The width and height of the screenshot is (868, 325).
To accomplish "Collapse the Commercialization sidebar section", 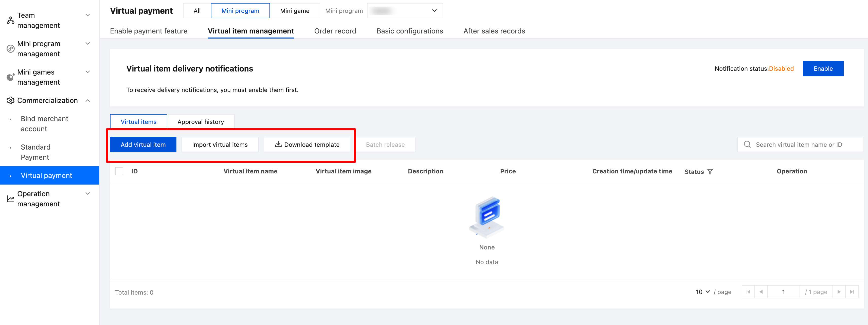I will [88, 100].
